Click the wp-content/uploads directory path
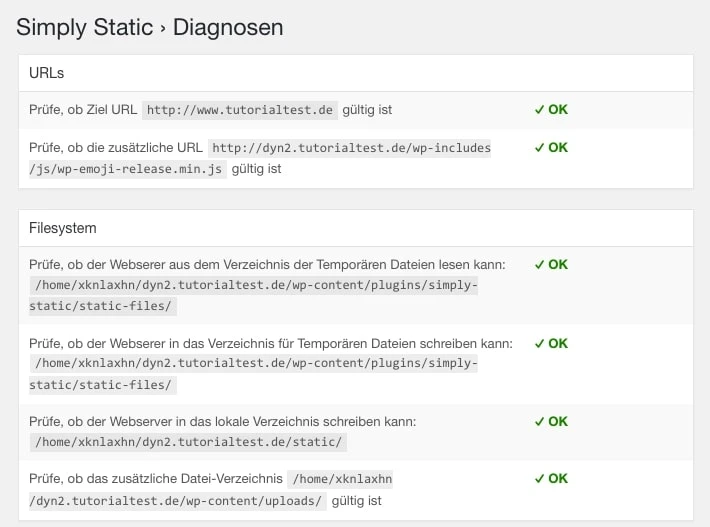Viewport: 710px width, 527px height. (x=178, y=500)
